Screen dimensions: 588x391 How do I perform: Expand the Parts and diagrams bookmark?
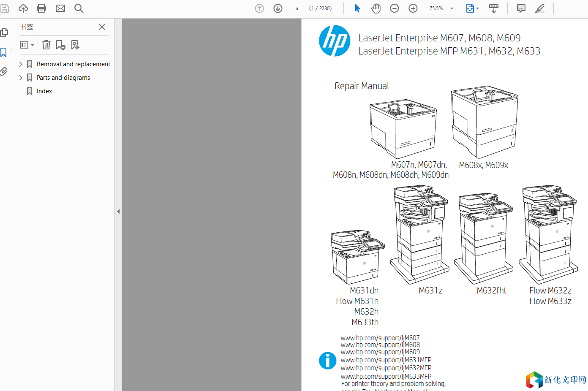[x=21, y=78]
